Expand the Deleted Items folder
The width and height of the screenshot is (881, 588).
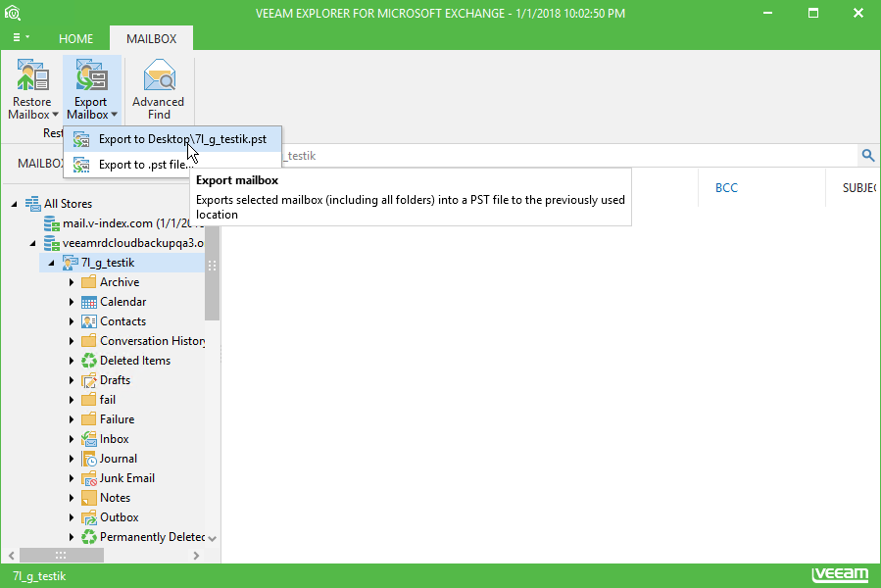point(72,361)
